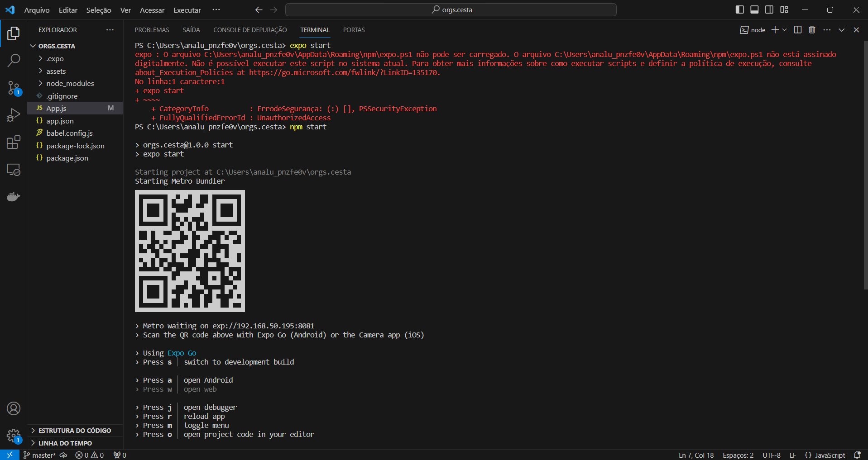Toggle the primary side bar layout icon

click(740, 9)
